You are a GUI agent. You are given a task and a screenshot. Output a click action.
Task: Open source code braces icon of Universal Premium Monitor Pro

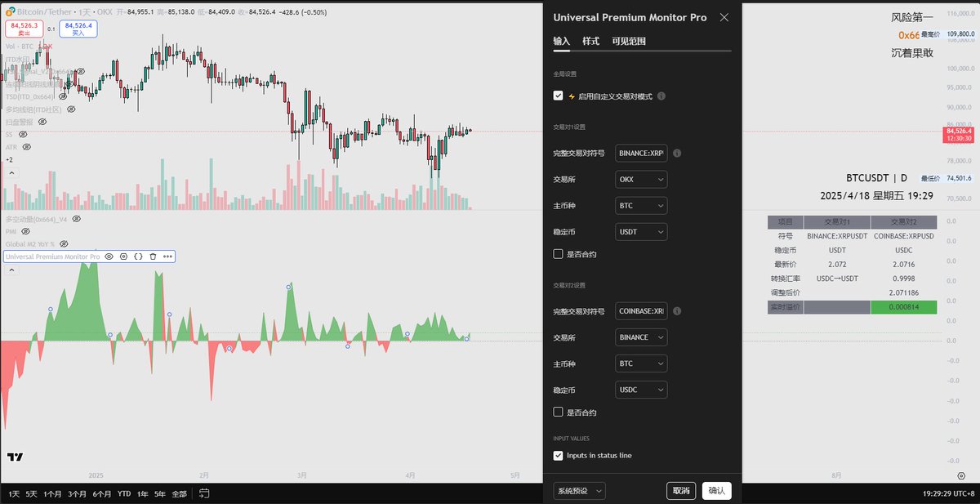(138, 256)
